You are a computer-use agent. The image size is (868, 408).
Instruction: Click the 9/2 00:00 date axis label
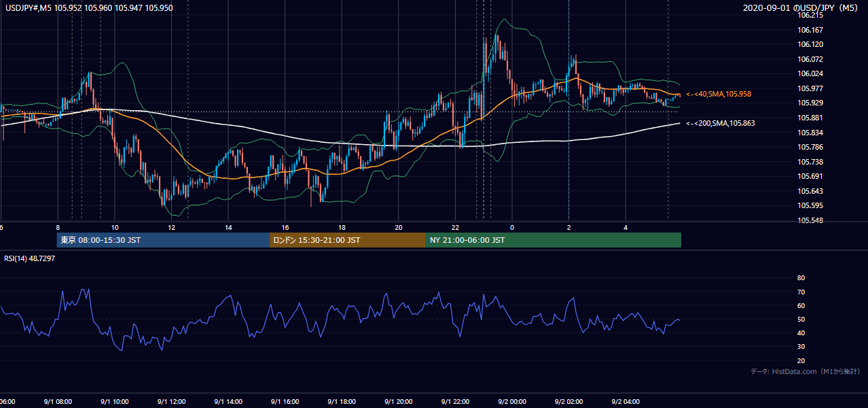[512, 402]
